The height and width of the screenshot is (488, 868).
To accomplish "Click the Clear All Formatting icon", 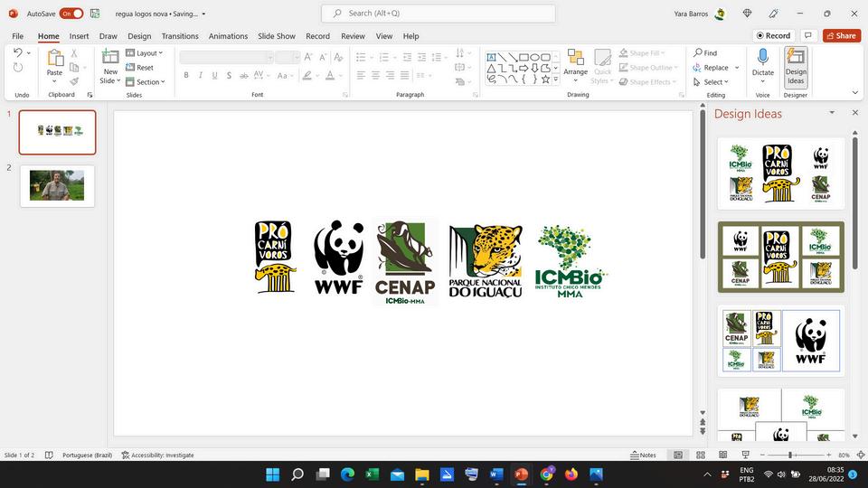I will [x=338, y=57].
